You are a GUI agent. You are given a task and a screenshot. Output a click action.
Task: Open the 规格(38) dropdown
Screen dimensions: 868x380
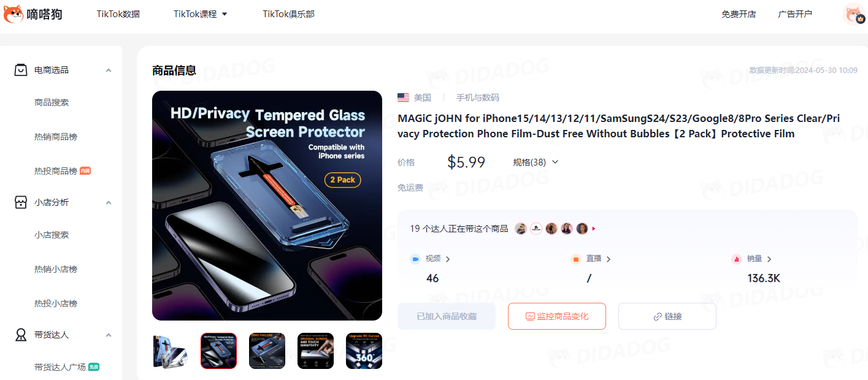click(x=536, y=162)
